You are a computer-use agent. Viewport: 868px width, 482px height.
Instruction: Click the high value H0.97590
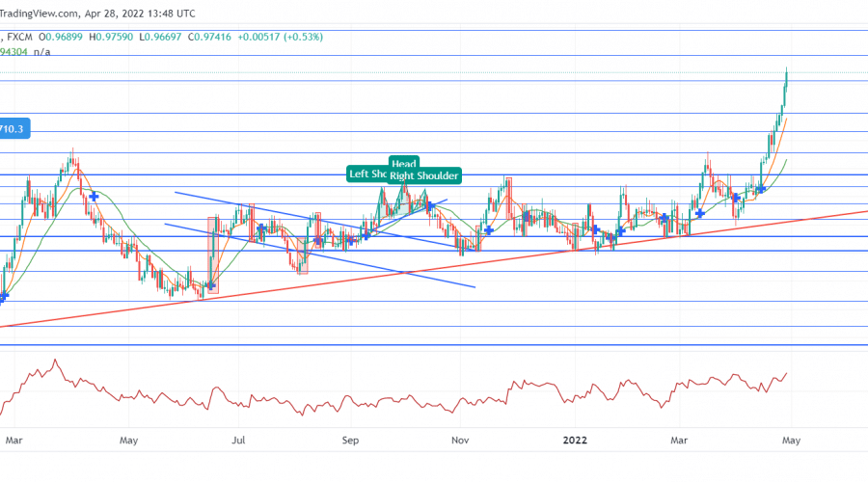coord(111,37)
